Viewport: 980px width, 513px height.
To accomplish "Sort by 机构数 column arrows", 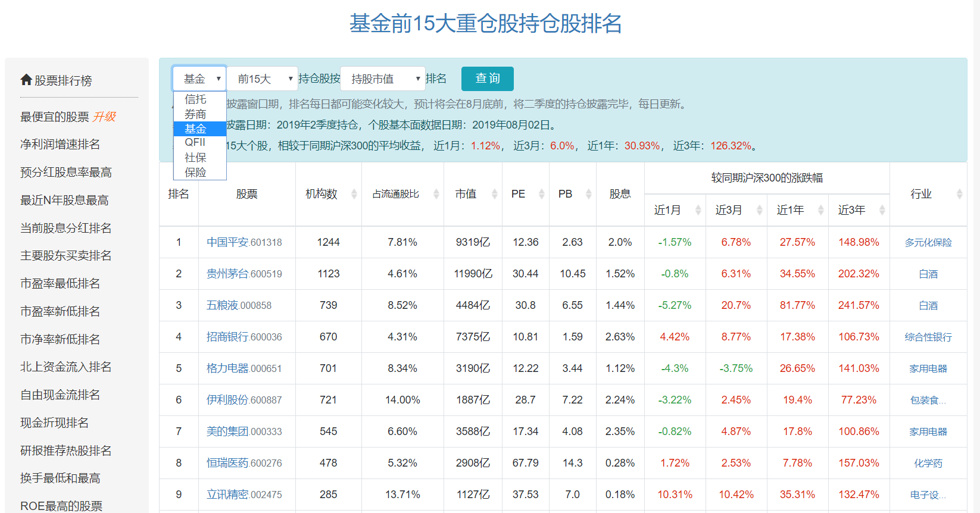I will pos(354,194).
